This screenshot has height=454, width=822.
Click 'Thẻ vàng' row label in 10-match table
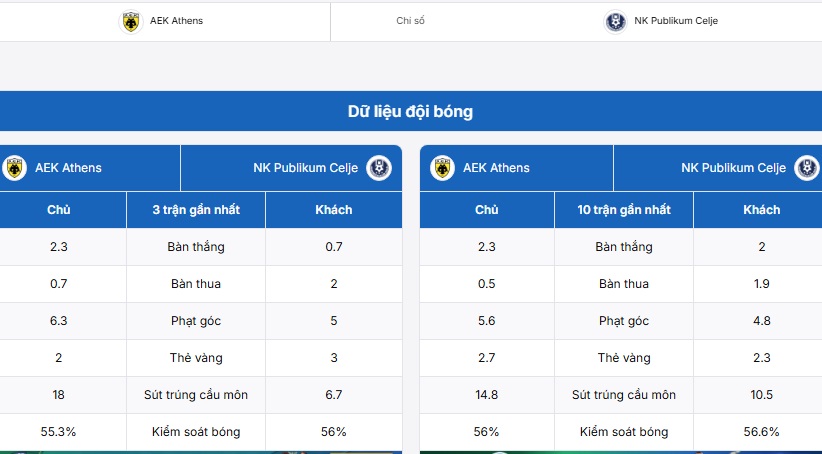624,358
